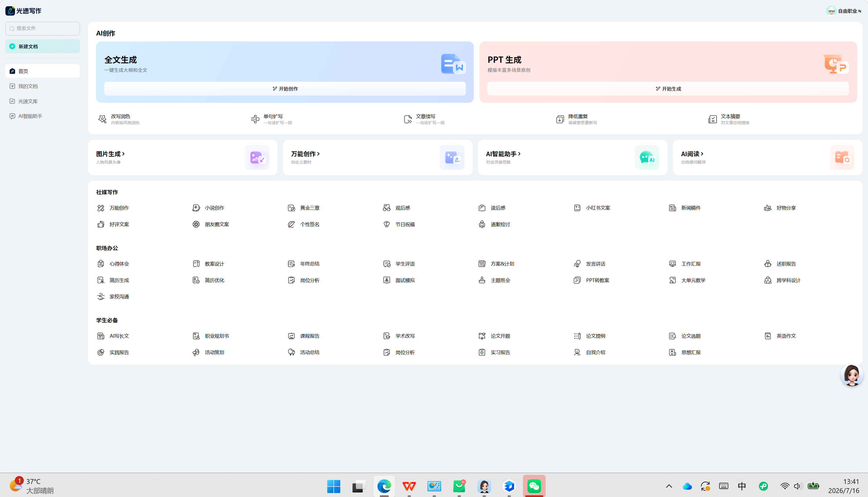Toggle the 中 input method indicator
Screen dimensions: 868x497
[742, 486]
